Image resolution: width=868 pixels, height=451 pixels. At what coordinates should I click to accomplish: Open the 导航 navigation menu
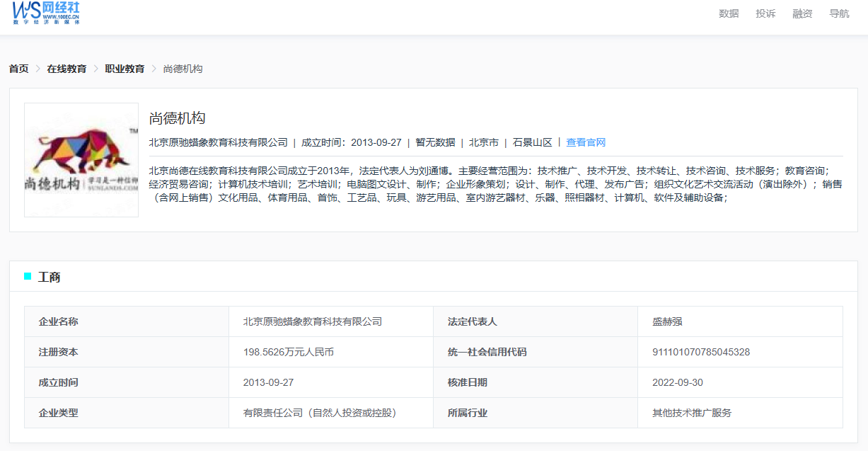[x=839, y=13]
